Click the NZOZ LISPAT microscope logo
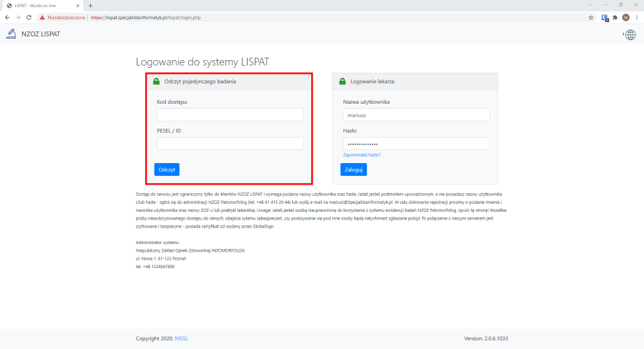Screen dimensions: 644x349 pos(11,34)
